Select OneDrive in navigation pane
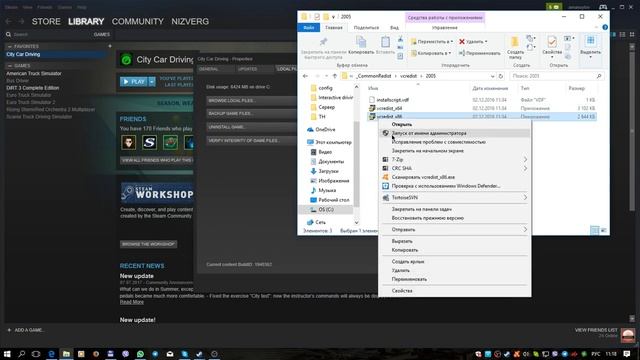The width and height of the screenshot is (640, 360). 325,129
